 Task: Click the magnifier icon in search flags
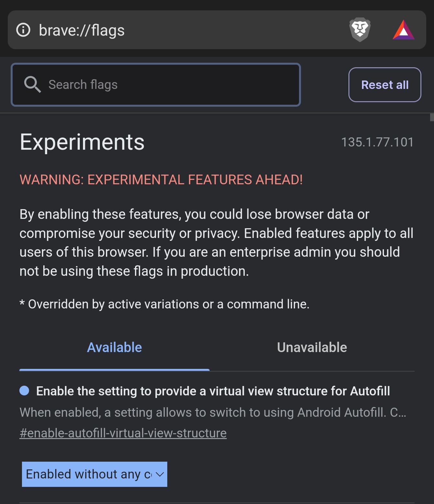(32, 85)
